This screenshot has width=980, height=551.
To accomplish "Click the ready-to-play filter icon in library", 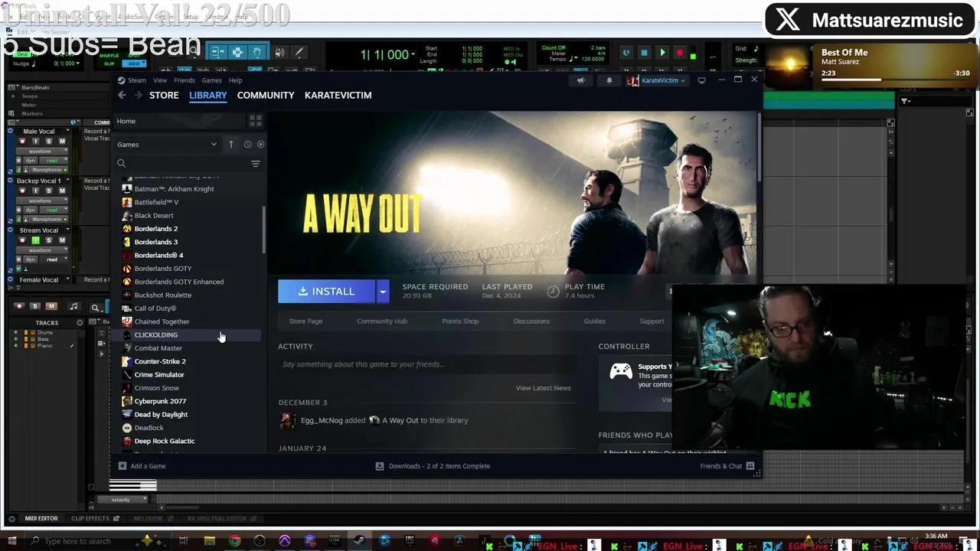I will 260,144.
